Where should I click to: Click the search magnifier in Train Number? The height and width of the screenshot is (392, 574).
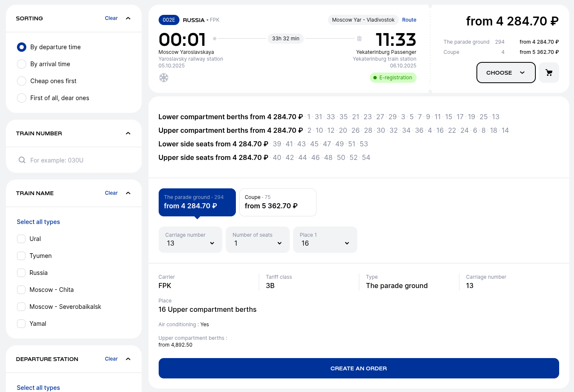(x=22, y=160)
